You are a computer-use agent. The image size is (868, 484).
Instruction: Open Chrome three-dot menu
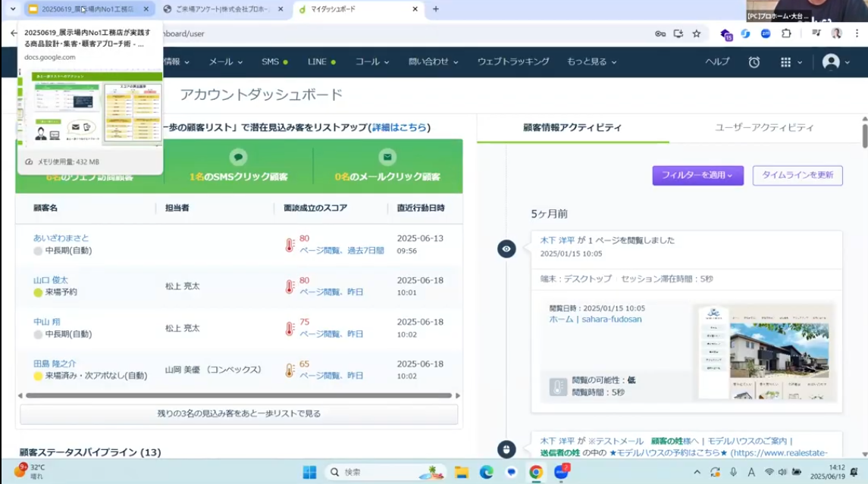tap(857, 34)
